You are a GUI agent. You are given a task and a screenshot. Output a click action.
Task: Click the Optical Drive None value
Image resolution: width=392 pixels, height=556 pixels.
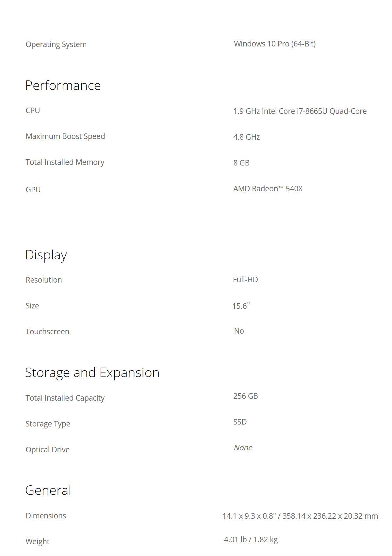coord(243,448)
